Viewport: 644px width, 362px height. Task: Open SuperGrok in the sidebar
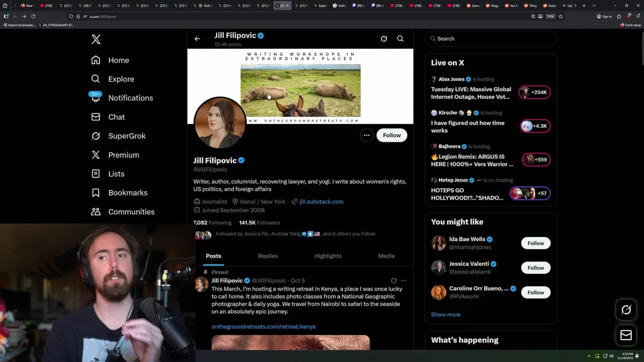coord(119,136)
